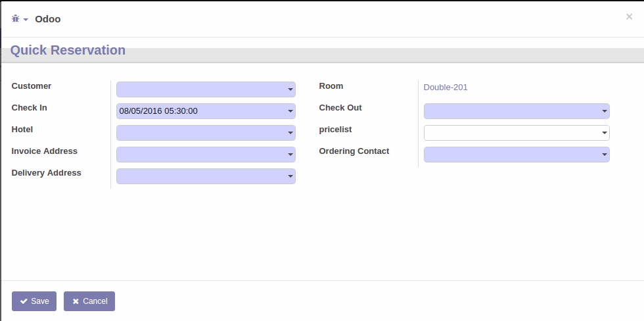
Task: Click the Ordering Contact label
Action: 354,151
